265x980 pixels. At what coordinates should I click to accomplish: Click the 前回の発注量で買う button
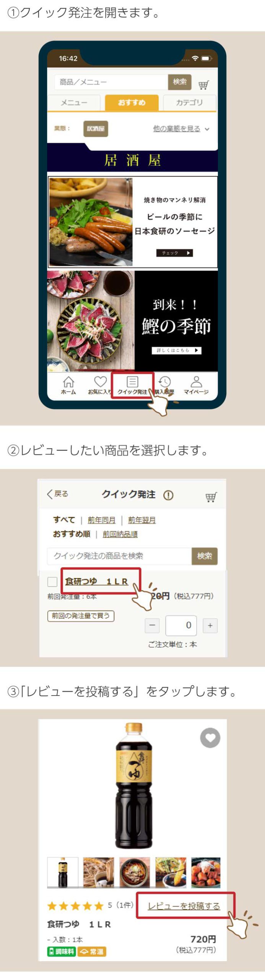(x=81, y=616)
